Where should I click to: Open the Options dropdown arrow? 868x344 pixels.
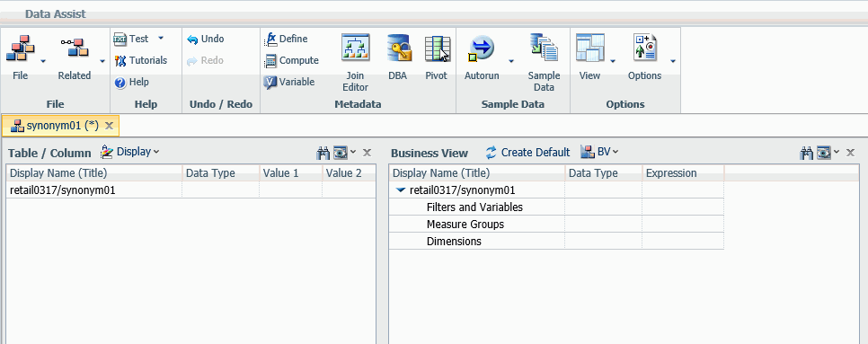point(672,61)
